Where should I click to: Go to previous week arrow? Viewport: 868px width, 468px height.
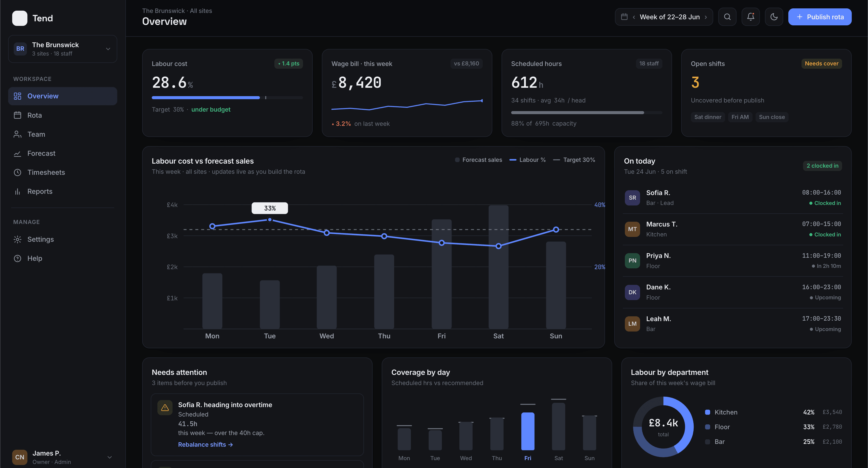tap(634, 17)
